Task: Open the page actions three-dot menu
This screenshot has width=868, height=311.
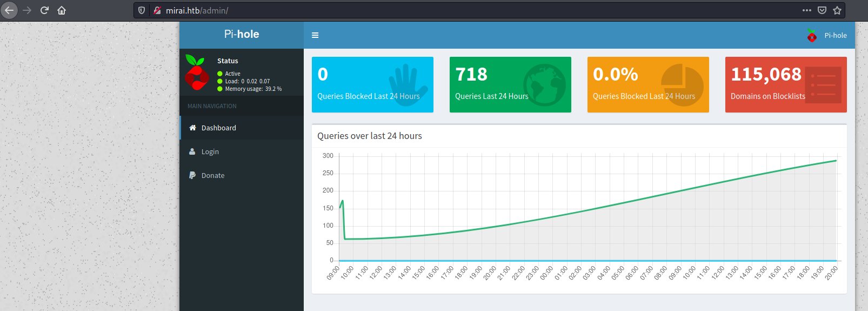Action: [x=806, y=10]
